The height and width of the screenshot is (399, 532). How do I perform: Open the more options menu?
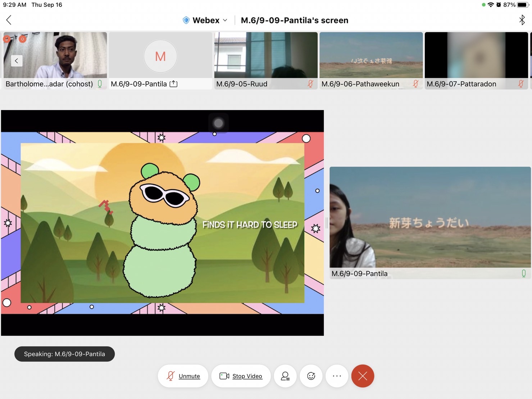click(x=337, y=376)
